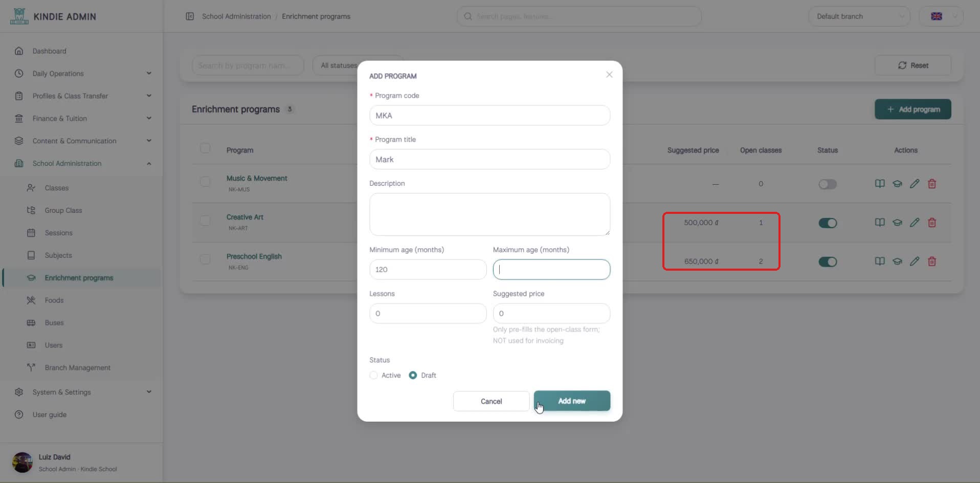Go to Classes in sidebar
Viewport: 980px width, 483px height.
pos(56,188)
